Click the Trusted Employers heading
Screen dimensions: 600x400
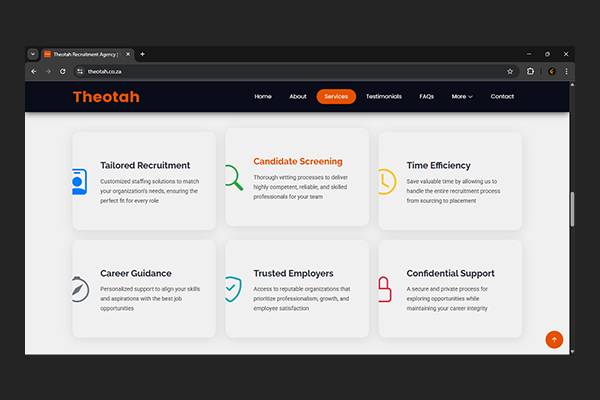(x=293, y=273)
